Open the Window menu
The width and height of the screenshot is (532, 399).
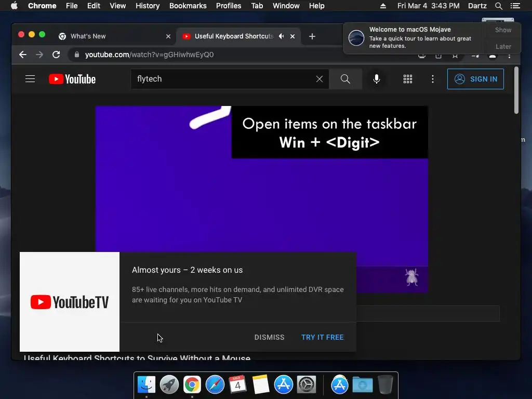pyautogui.click(x=286, y=6)
